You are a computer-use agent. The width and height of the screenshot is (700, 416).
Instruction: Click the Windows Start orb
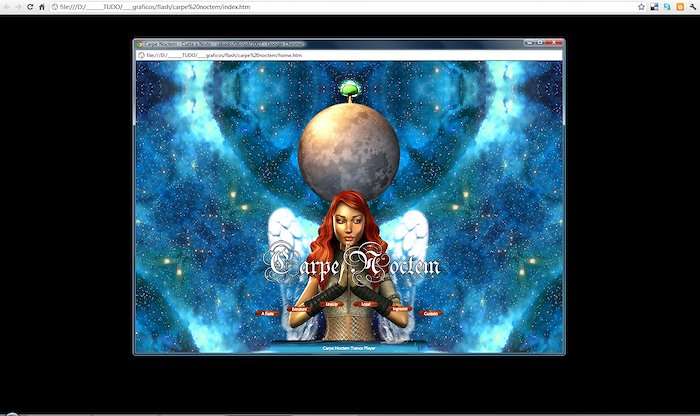coord(12,413)
